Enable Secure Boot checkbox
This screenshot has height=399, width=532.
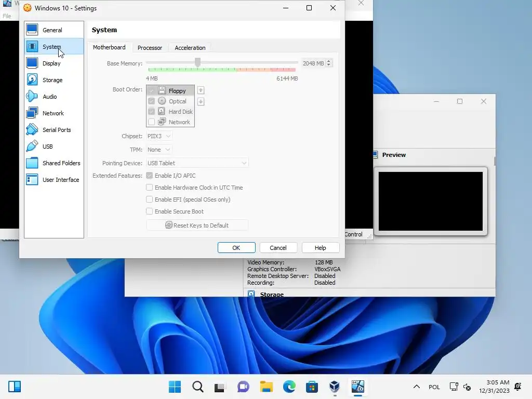(x=149, y=211)
